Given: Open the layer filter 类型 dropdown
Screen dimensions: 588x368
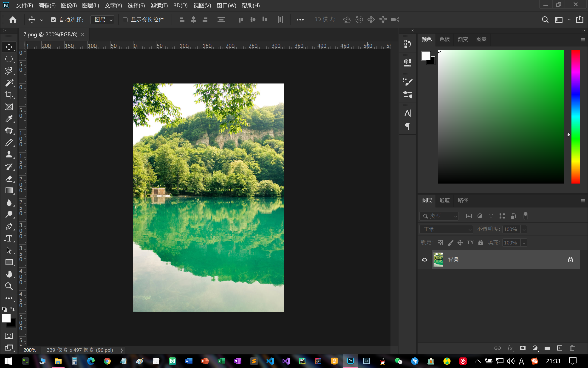Looking at the screenshot, I should point(439,216).
